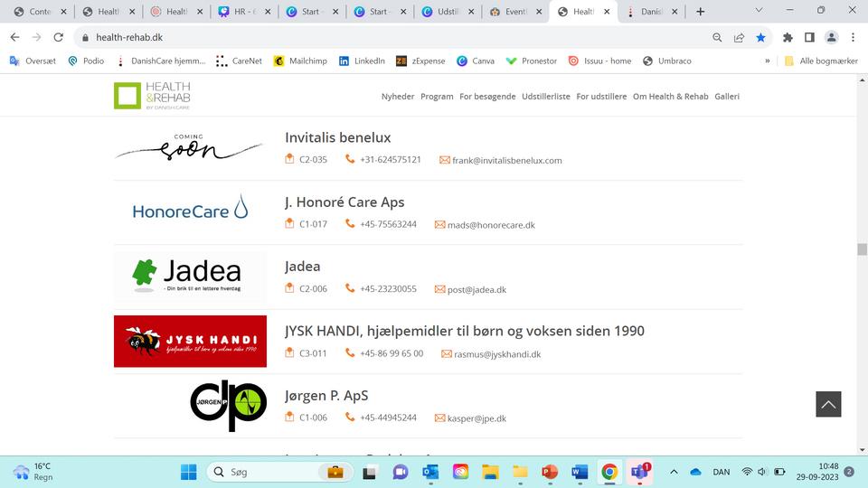Viewport: 868px width, 488px height.
Task: Open the Nyheder menu item
Action: point(398,97)
